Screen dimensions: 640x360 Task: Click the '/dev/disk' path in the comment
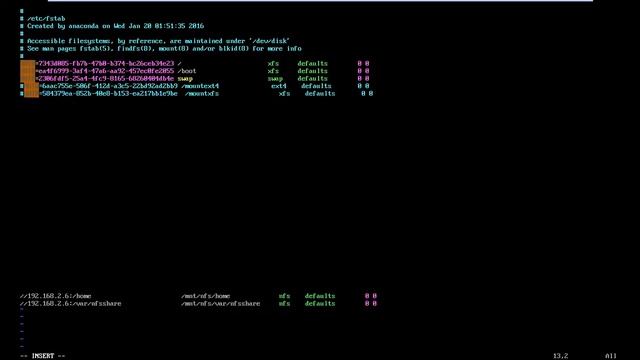coord(269,41)
